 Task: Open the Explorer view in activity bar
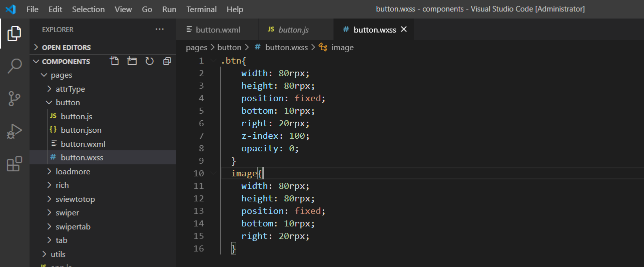tap(15, 34)
